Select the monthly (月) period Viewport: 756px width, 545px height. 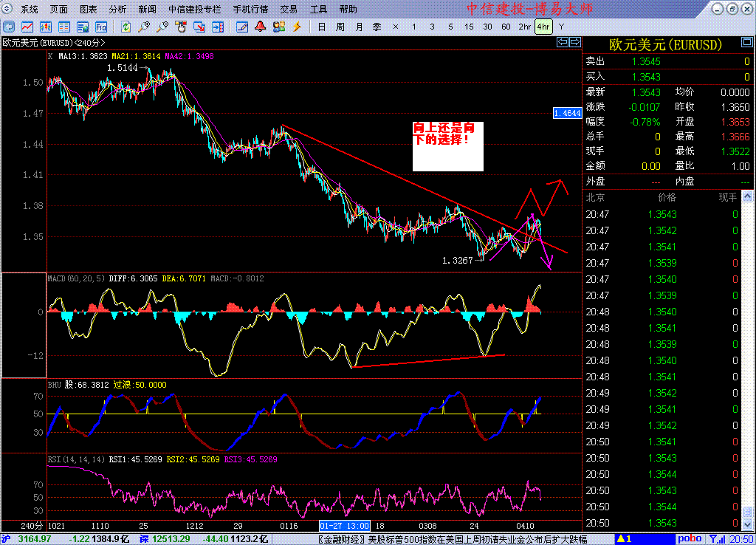coord(359,27)
